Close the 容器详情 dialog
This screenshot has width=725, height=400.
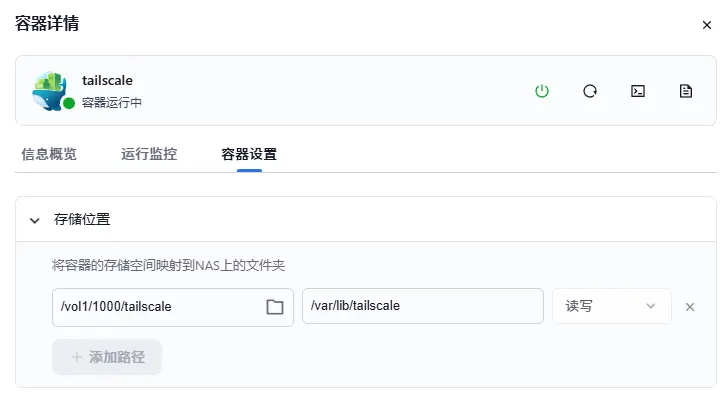(707, 25)
